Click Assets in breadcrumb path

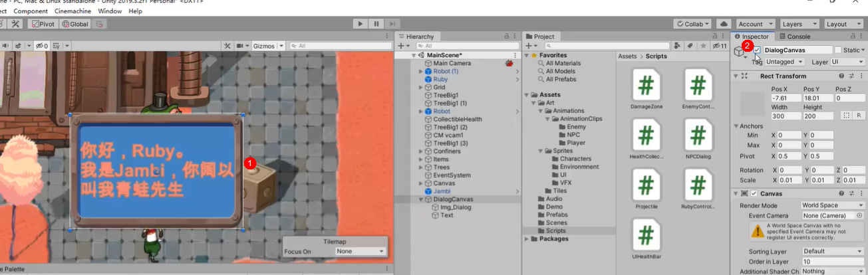[x=627, y=56]
